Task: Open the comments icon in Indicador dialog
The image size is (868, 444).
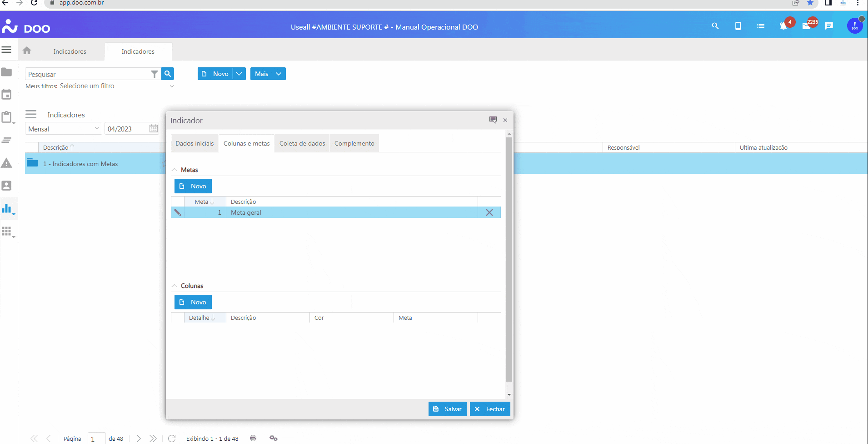Action: [493, 120]
